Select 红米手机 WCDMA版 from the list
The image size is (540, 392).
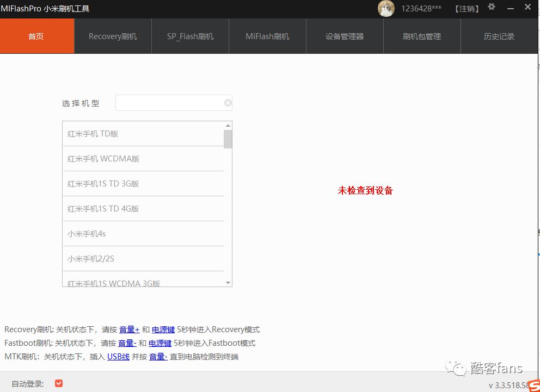point(143,159)
